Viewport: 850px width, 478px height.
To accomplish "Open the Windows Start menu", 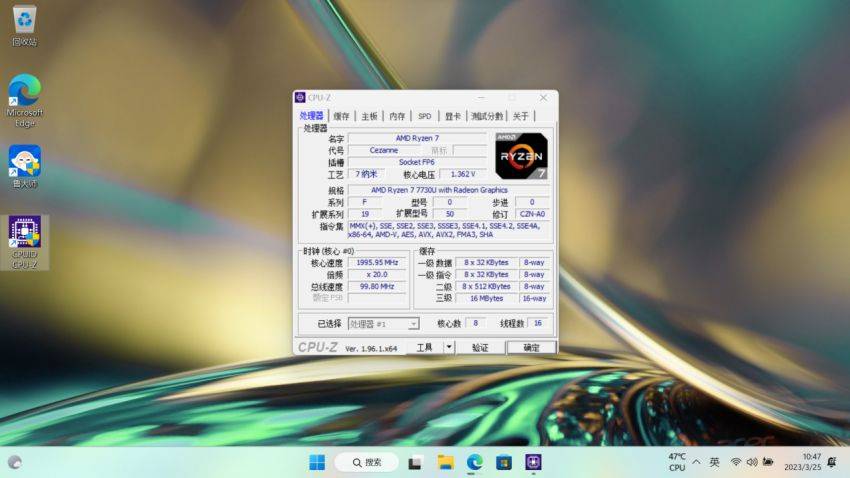I will (x=317, y=462).
